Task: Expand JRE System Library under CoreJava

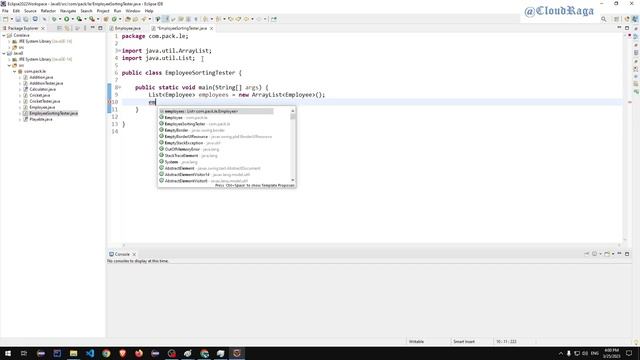Action: pyautogui.click(x=9, y=42)
